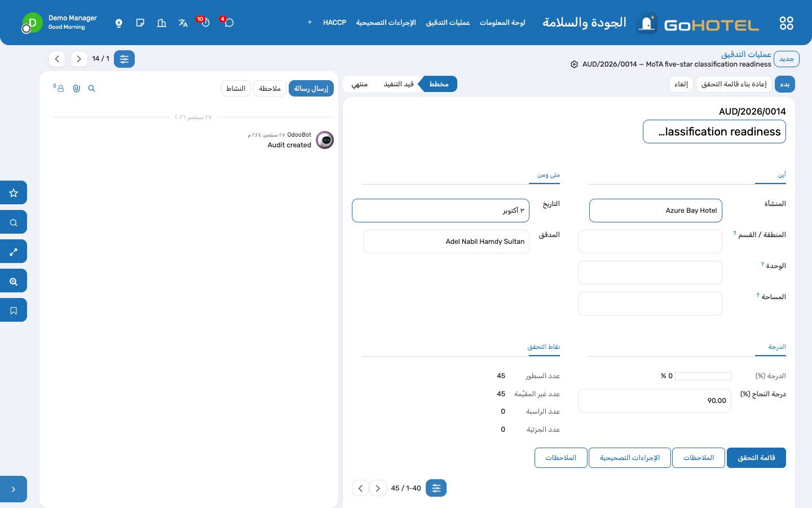Open the المنشأة Azure Bay Hotel dropdown
Screen dimensions: 812x508
click(x=655, y=211)
